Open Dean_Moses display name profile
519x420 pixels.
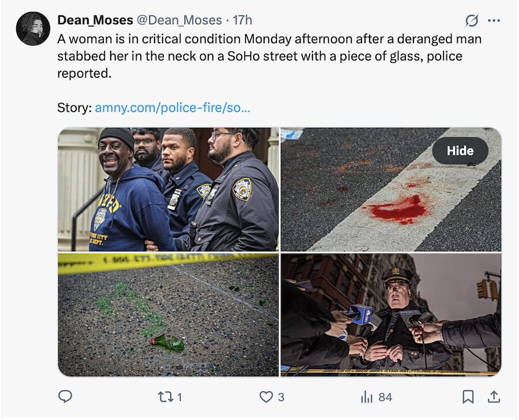93,20
